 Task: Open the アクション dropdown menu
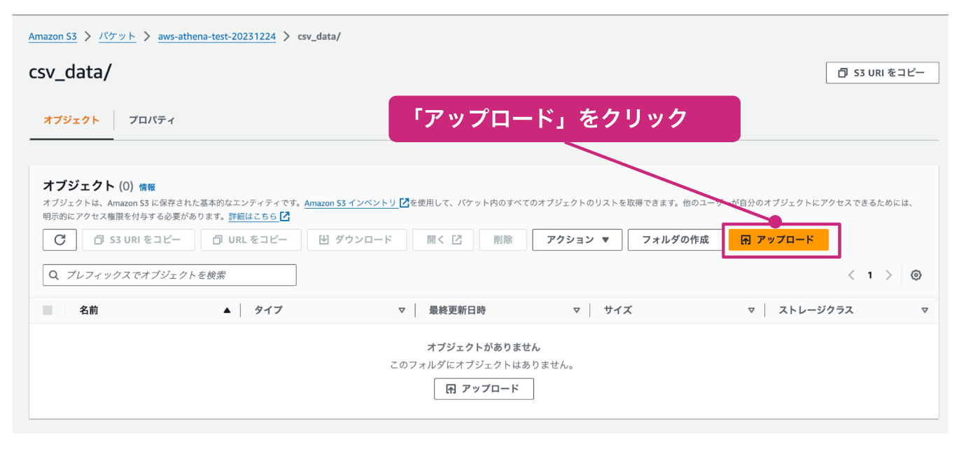[x=577, y=240]
